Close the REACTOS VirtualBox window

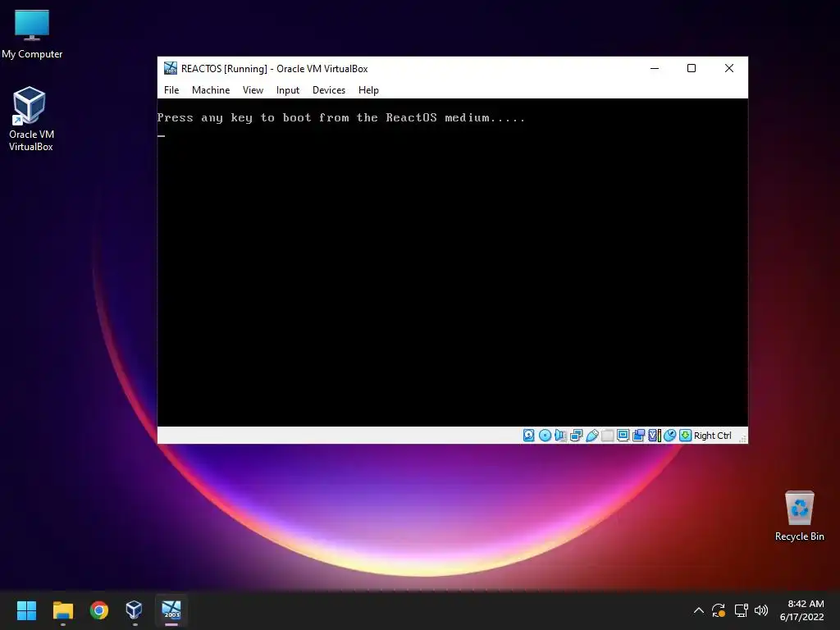tap(729, 68)
